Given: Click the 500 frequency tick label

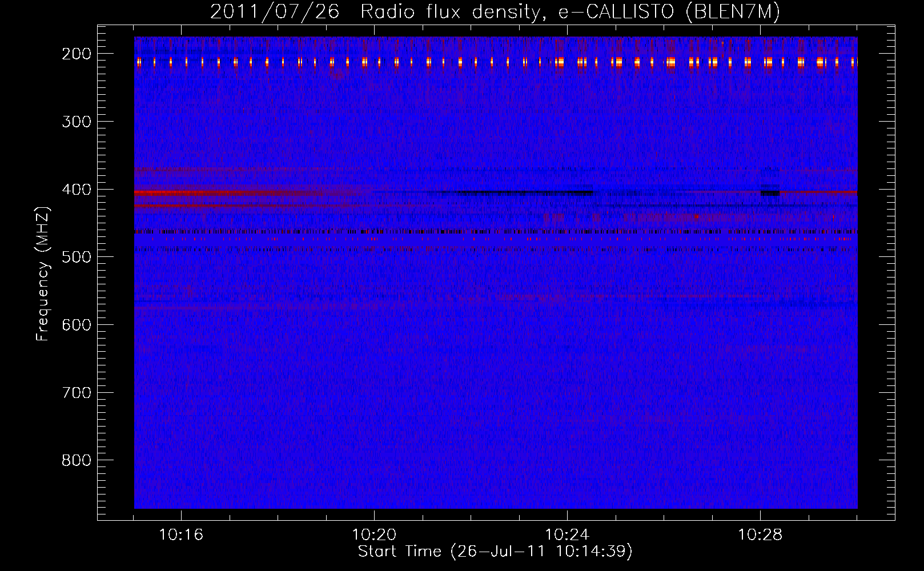Looking at the screenshot, I should click(x=77, y=257).
